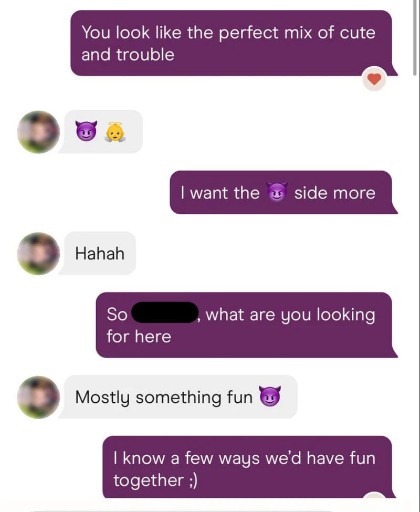Click the angel baby emoji
420x512 pixels.
pyautogui.click(x=115, y=132)
